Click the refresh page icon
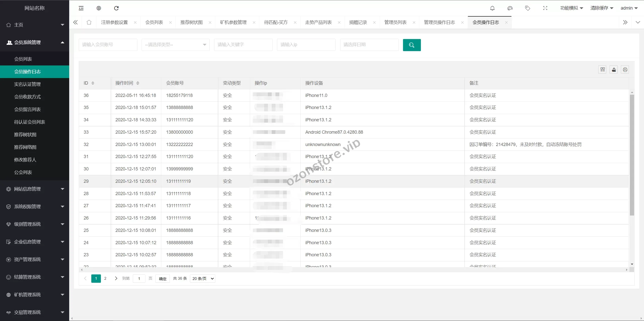The height and width of the screenshot is (321, 644). pyautogui.click(x=116, y=8)
